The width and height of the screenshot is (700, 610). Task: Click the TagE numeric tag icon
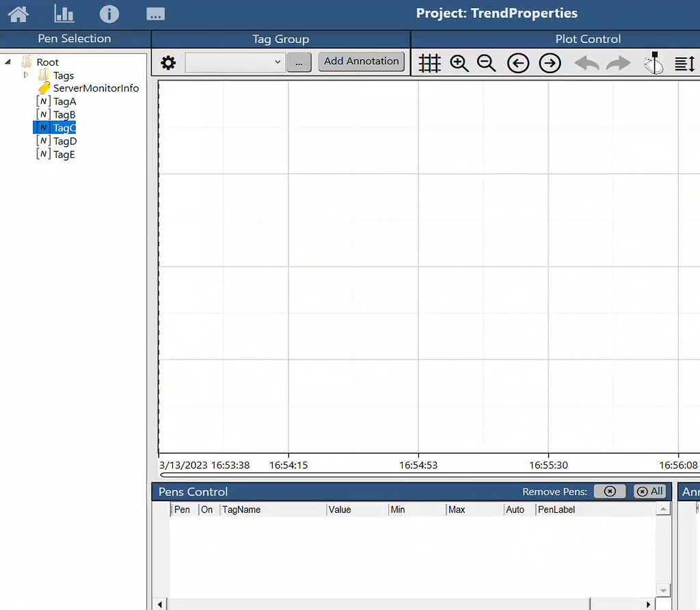[43, 154]
